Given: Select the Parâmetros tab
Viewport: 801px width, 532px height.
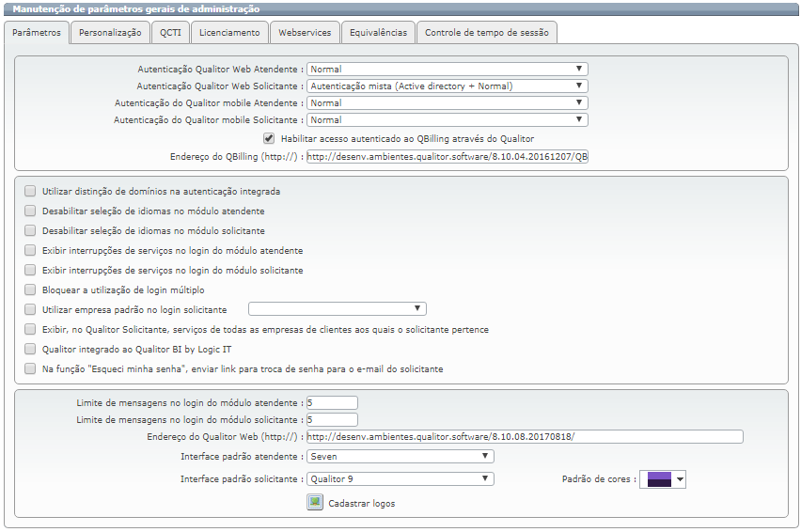Looking at the screenshot, I should [37, 33].
